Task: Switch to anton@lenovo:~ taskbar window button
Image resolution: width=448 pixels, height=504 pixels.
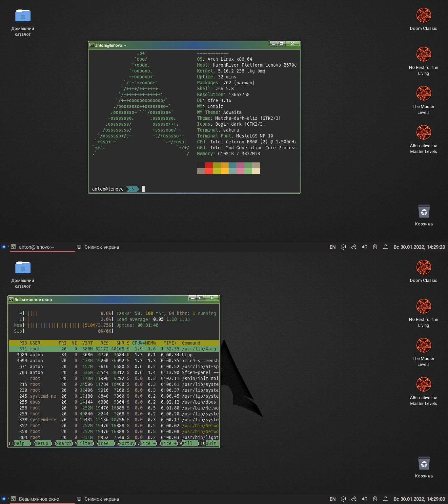Action: coord(43,247)
